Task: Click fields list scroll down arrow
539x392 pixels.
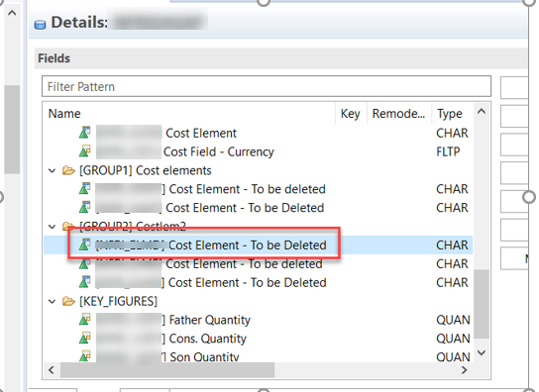Action: click(x=482, y=352)
